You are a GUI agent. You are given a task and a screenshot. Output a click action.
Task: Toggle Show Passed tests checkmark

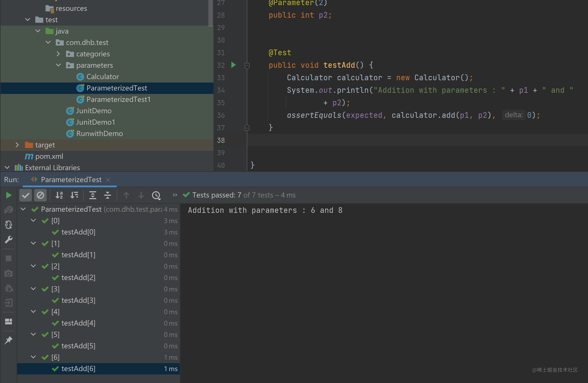coord(26,195)
